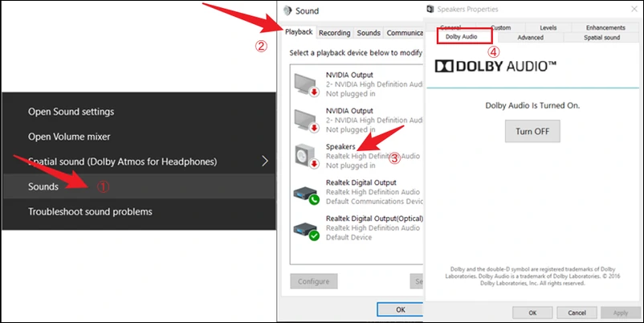Click the Realtek Digital Output device icon
The image size is (644, 323).
[307, 194]
